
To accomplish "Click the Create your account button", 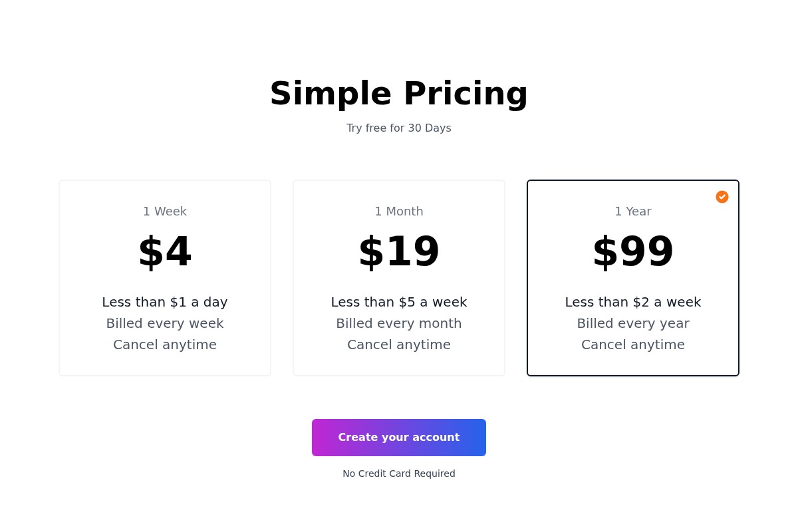I will click(x=399, y=437).
